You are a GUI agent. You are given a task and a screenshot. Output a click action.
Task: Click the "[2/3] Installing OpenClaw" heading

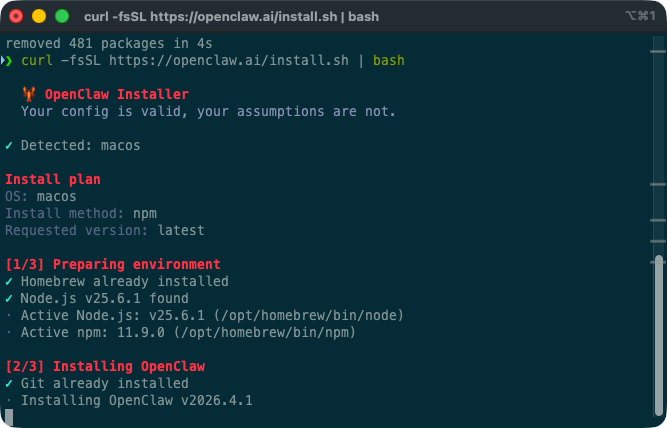click(104, 366)
